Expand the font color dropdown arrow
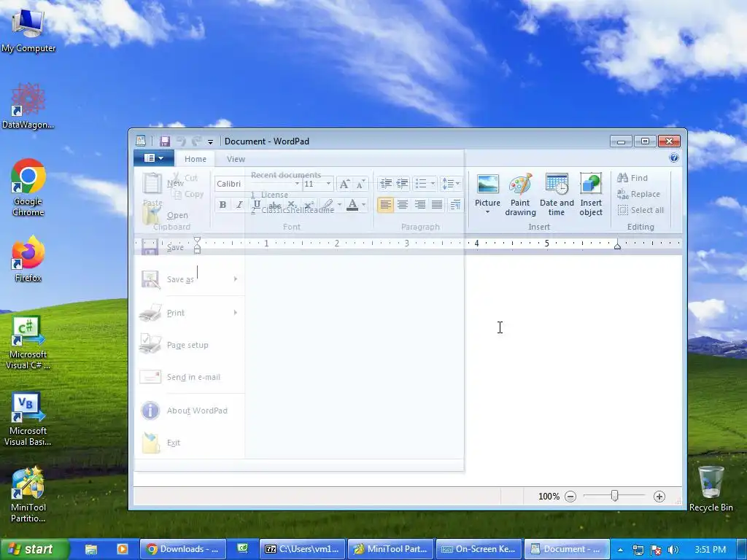 tap(363, 205)
